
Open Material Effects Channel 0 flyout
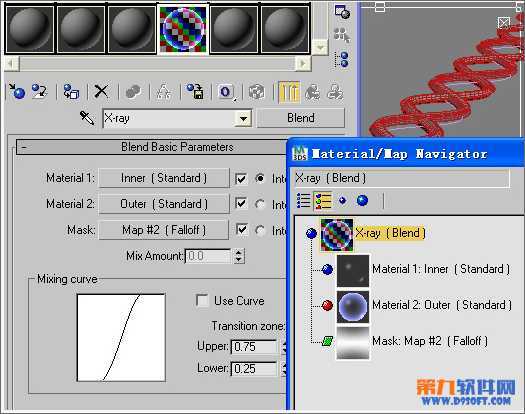pos(226,91)
